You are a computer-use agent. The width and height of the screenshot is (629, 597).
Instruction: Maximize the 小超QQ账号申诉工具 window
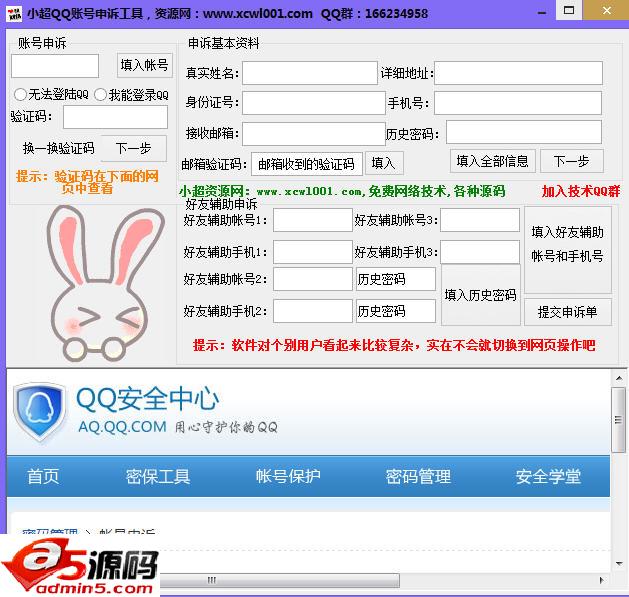[x=569, y=10]
